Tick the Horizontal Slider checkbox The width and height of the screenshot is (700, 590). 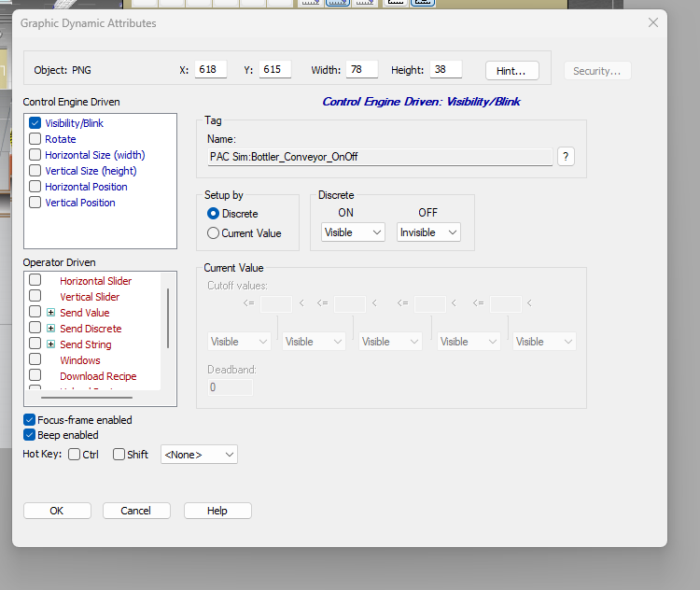pyautogui.click(x=35, y=280)
